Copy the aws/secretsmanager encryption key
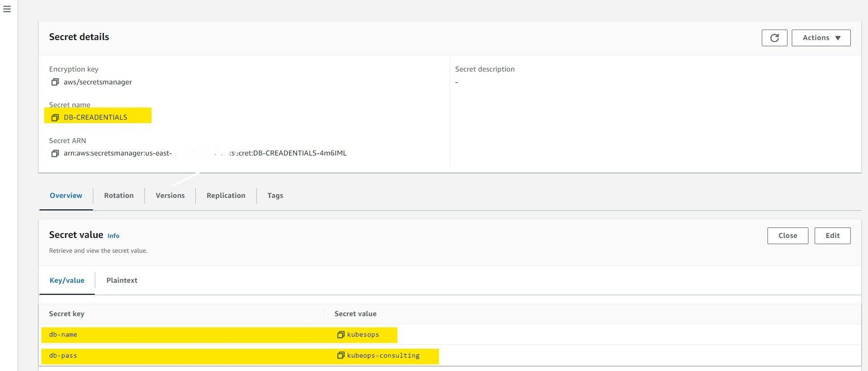 tap(55, 82)
